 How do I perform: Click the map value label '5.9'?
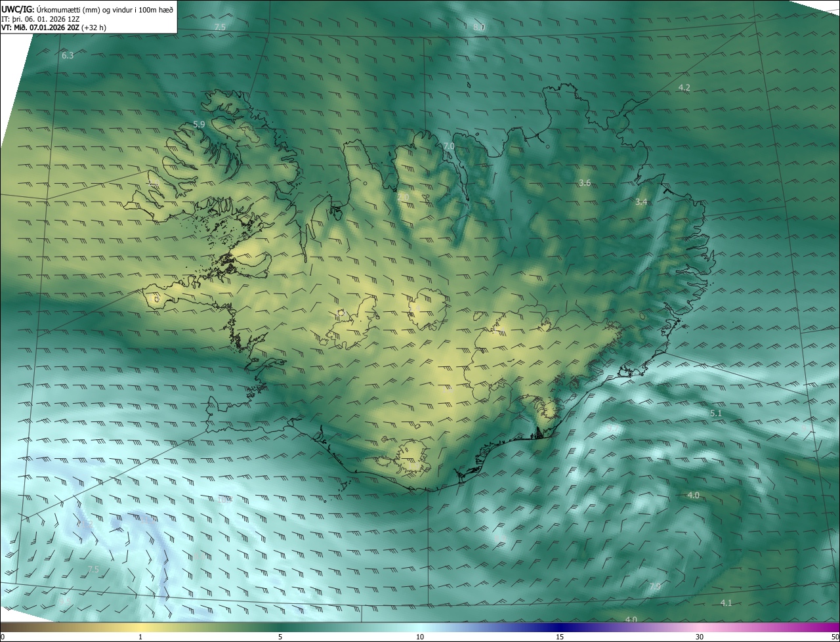[x=199, y=124]
